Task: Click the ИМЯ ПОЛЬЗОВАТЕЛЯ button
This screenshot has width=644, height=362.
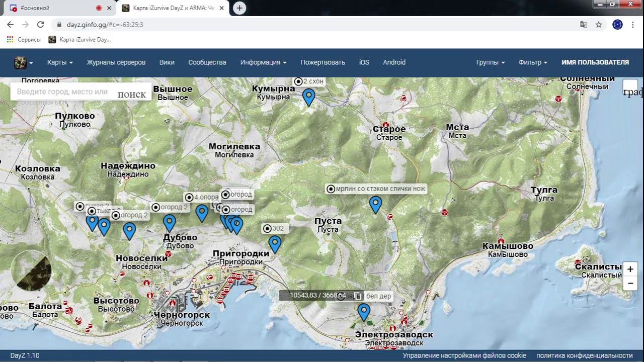Action: [x=595, y=62]
